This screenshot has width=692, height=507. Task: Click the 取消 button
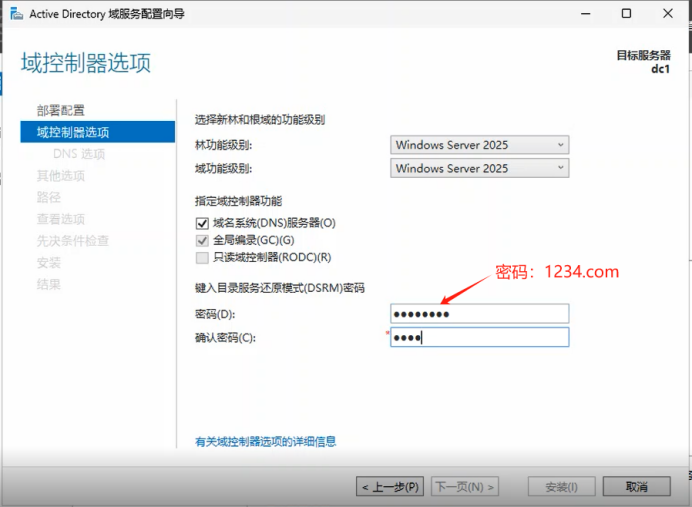pyautogui.click(x=636, y=487)
